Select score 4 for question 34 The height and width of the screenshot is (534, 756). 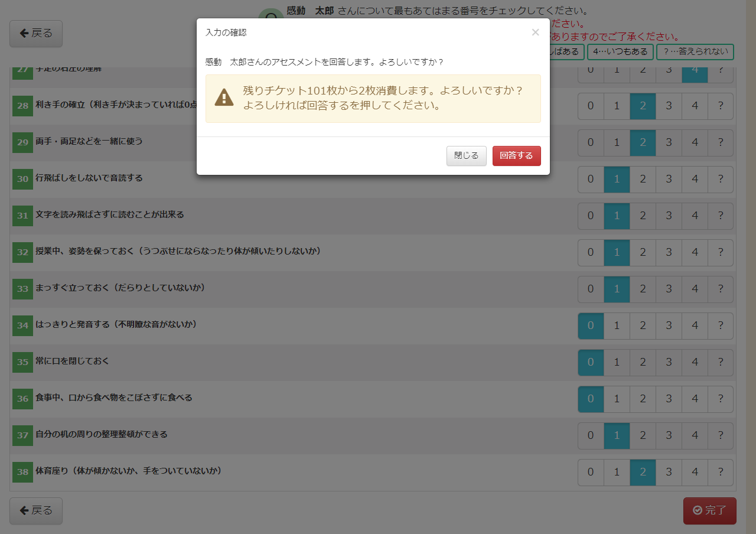point(695,326)
